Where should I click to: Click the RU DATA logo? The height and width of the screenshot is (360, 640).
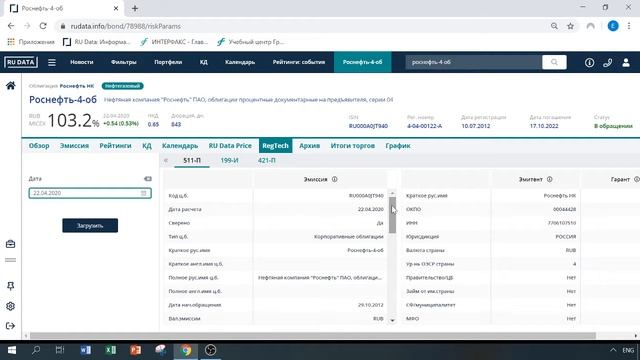(x=21, y=62)
